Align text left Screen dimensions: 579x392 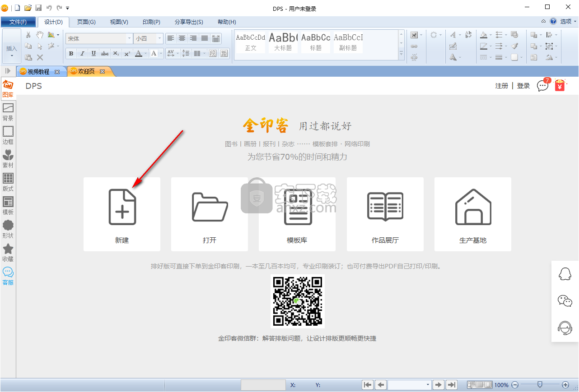(171, 38)
